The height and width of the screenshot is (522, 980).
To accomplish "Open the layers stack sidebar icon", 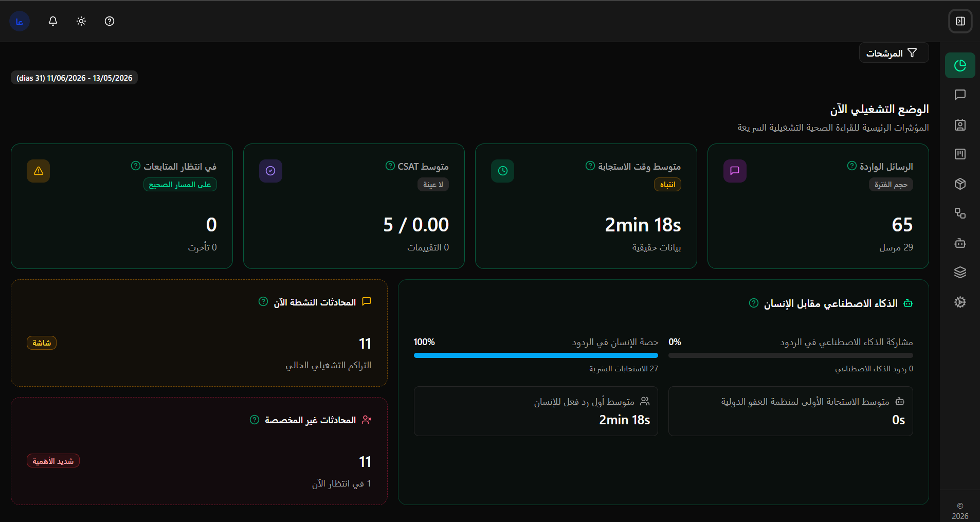I will tap(960, 272).
